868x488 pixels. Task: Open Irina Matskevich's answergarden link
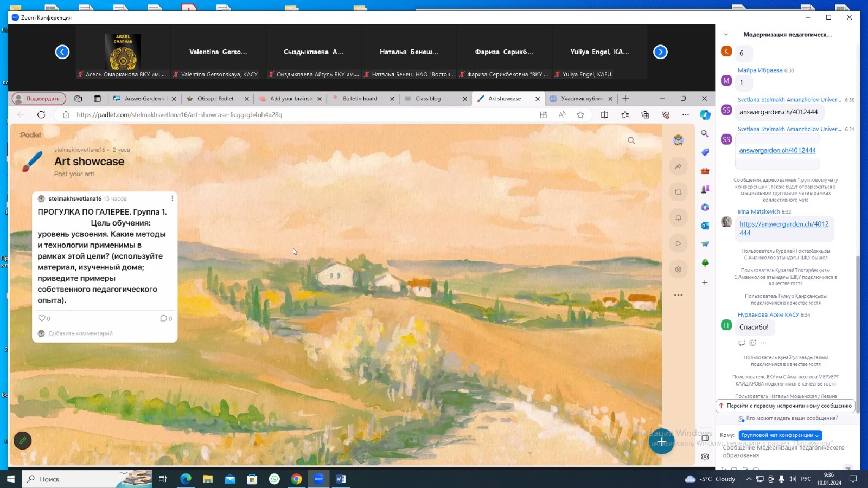(783, 228)
